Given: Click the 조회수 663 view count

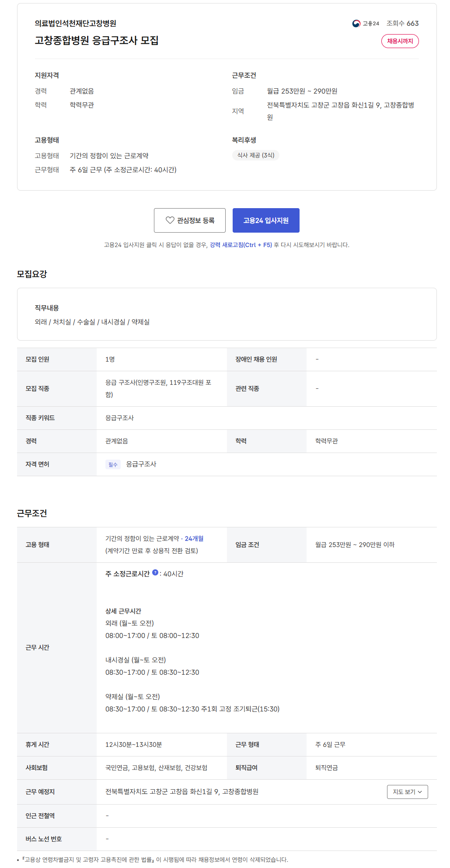Looking at the screenshot, I should [x=402, y=24].
